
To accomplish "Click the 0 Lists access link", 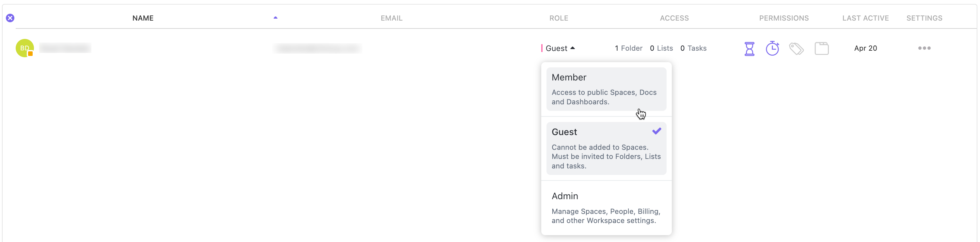I will (661, 48).
